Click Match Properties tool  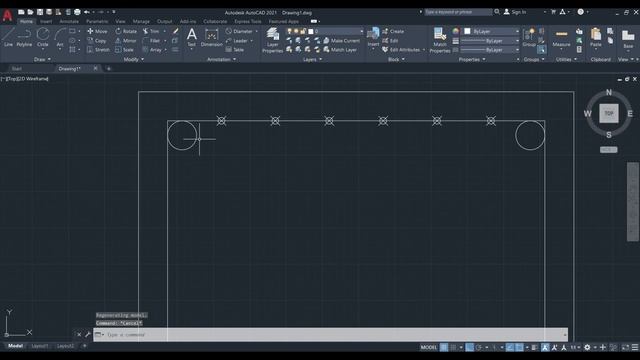click(x=440, y=40)
